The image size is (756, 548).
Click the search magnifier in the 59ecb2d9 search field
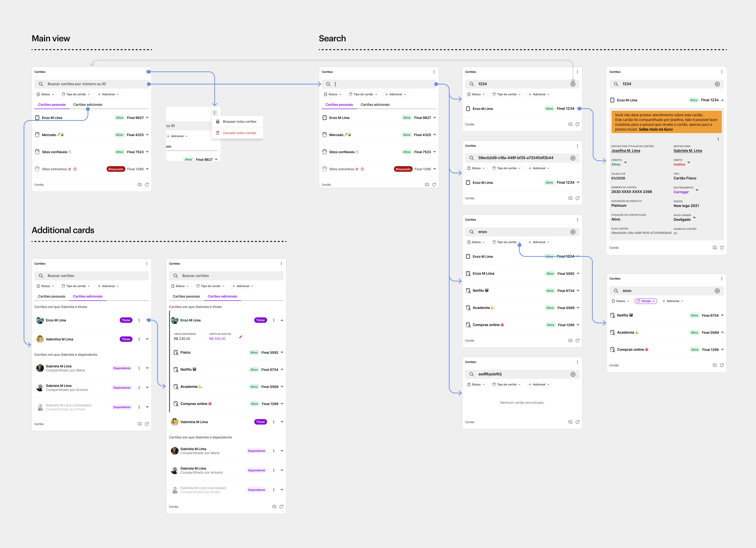[x=471, y=158]
